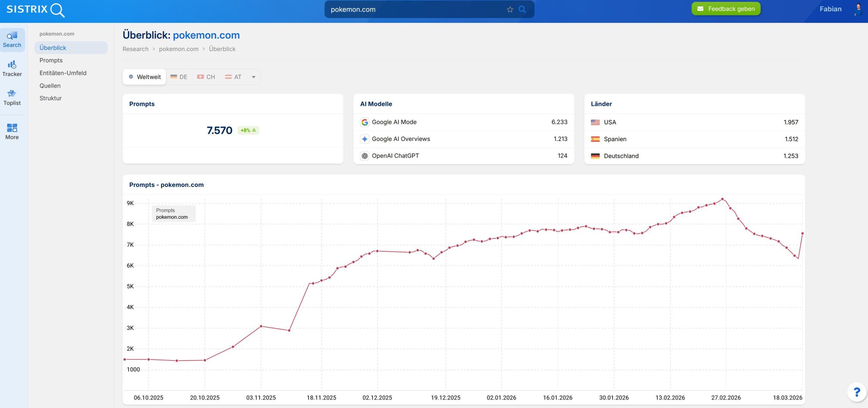
Task: Click the user avatar picture
Action: [x=859, y=9]
